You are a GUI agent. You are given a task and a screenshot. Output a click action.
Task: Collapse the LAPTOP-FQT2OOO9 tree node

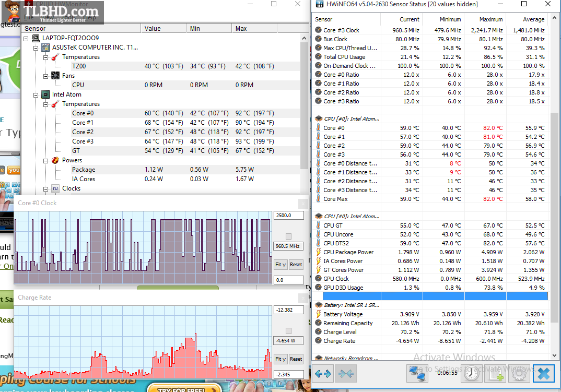(26, 38)
